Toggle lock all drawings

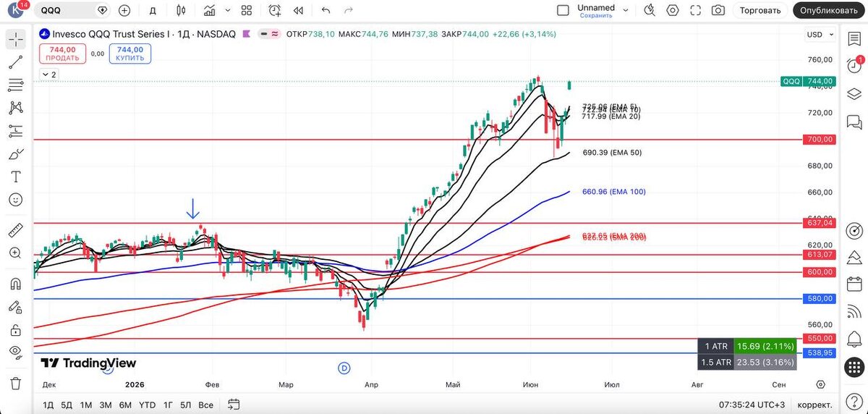[x=15, y=329]
